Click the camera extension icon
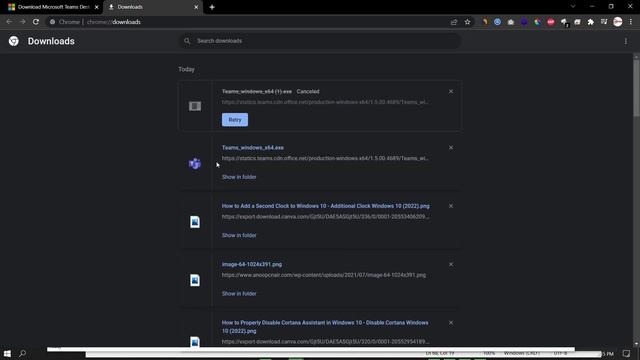The image size is (640, 360). (x=511, y=22)
